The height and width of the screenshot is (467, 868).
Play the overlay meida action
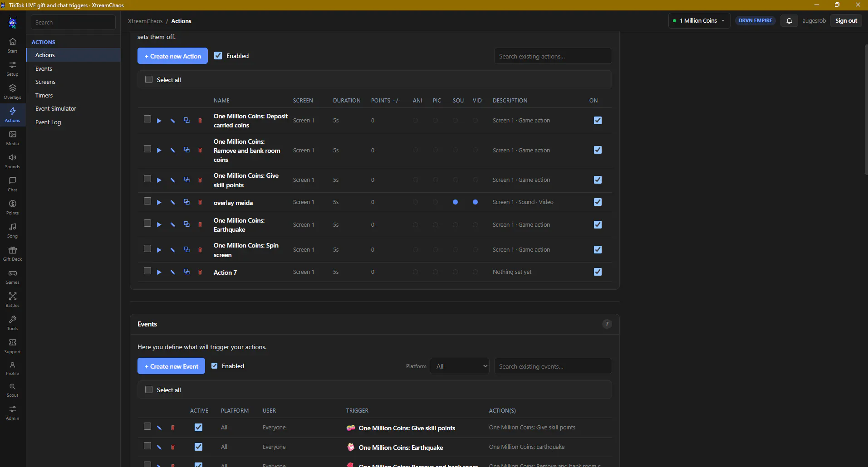pos(159,203)
